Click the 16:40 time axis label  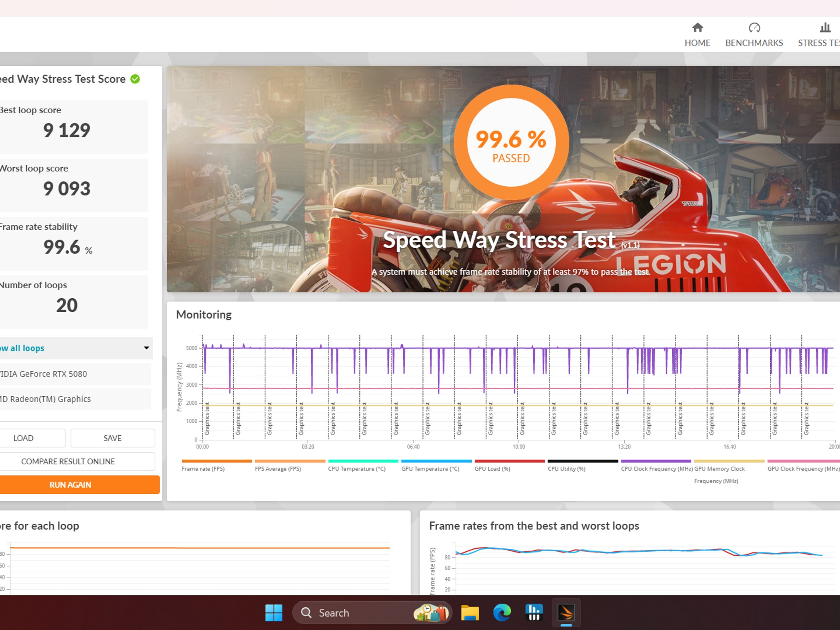730,447
